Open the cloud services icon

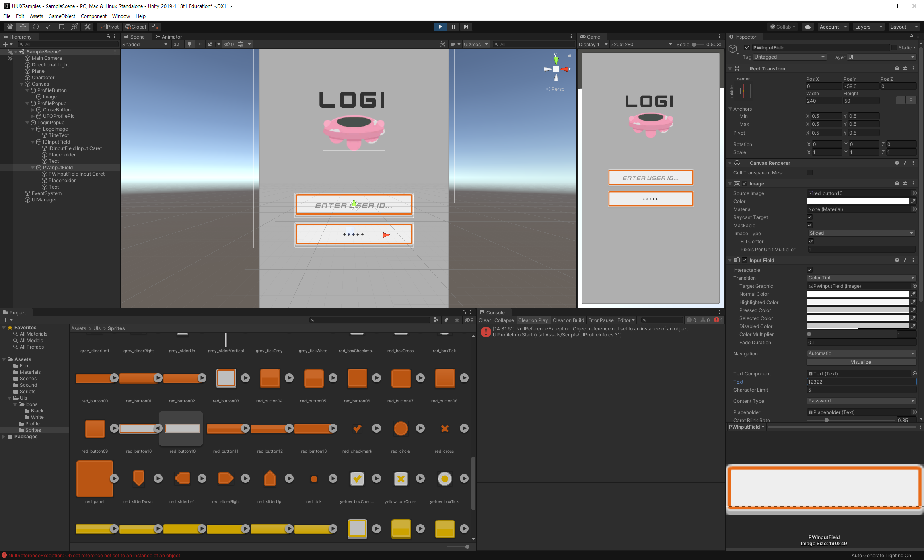807,27
